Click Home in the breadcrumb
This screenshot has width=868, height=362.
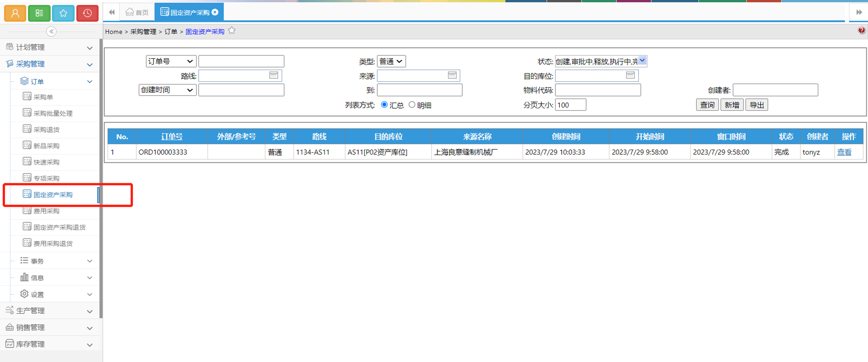point(113,31)
